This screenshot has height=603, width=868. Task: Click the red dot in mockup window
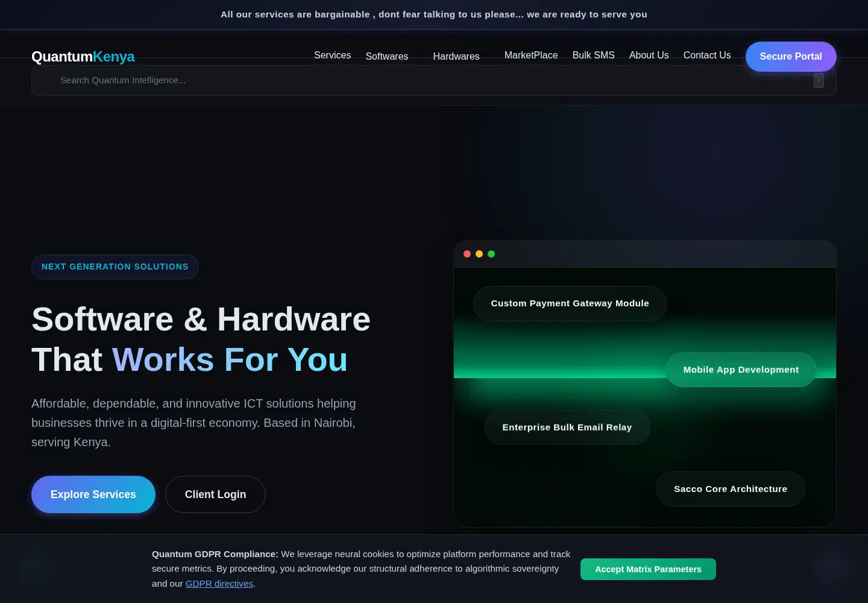point(467,254)
